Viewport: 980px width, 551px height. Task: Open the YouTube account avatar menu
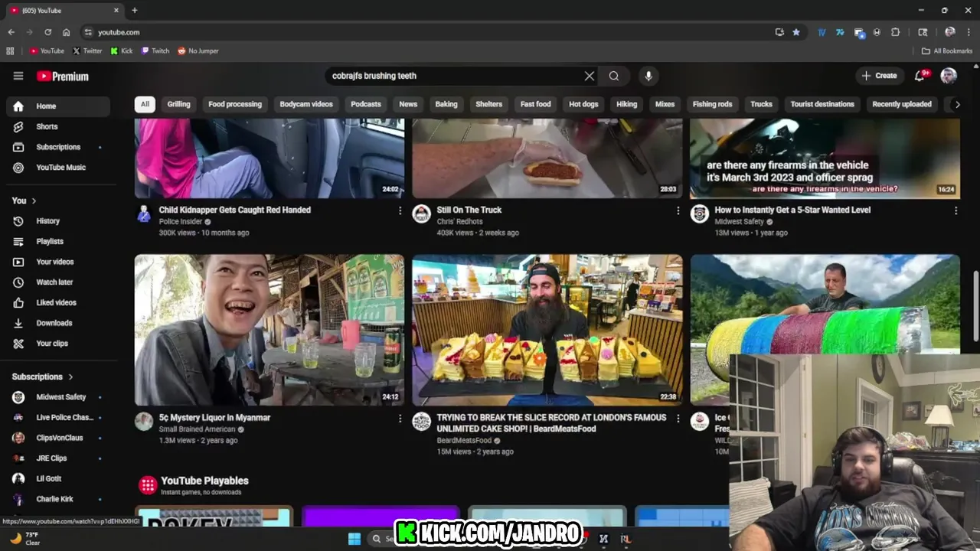click(x=949, y=75)
